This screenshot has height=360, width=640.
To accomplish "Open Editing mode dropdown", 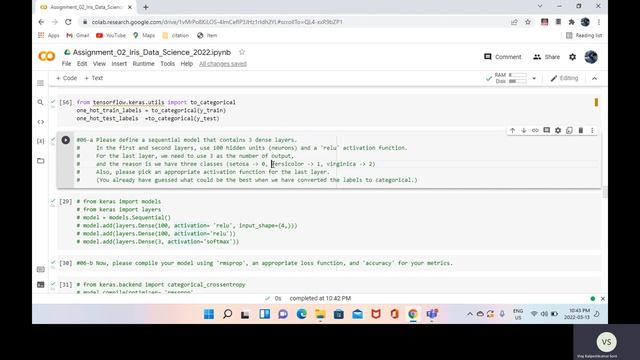I will [564, 78].
